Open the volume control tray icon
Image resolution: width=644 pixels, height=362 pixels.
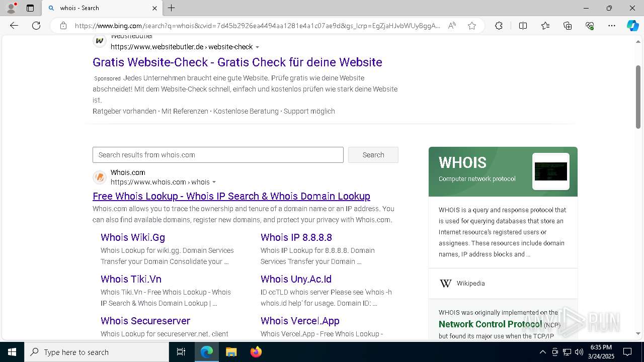(579, 352)
